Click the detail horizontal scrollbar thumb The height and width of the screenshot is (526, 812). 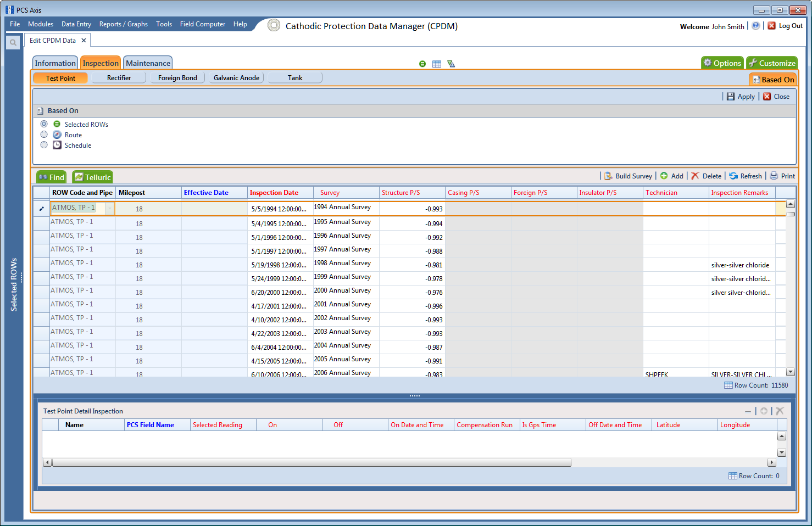312,462
